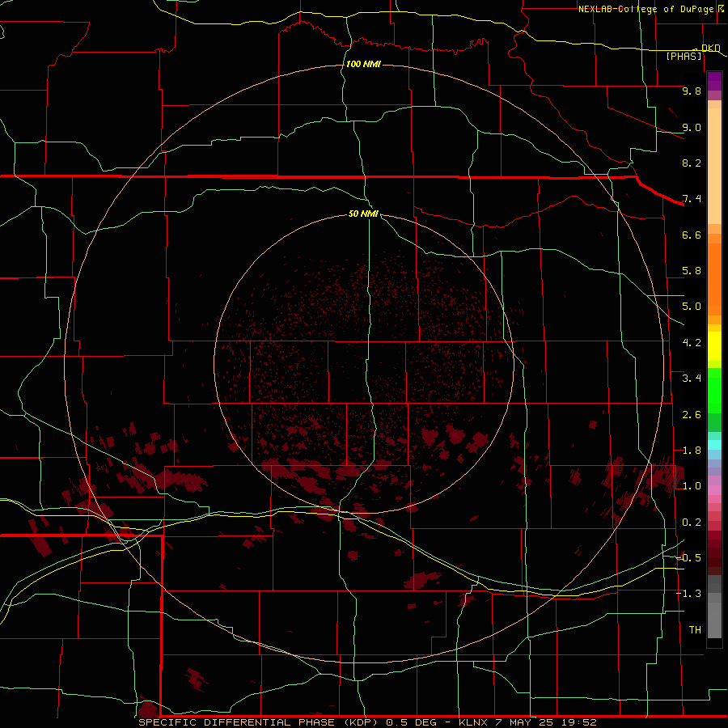728x728 pixels.
Task: Click the purple segment at the colorbar top
Action: (x=714, y=81)
